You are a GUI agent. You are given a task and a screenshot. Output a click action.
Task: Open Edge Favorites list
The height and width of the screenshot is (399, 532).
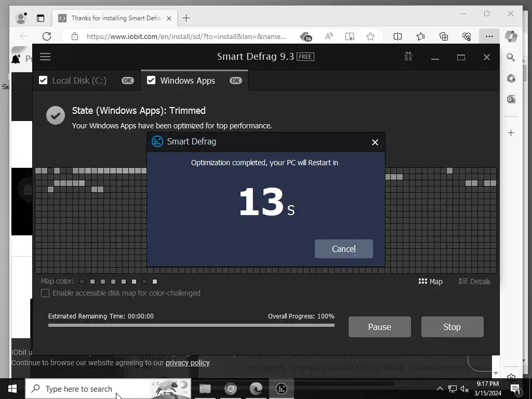[x=421, y=36]
